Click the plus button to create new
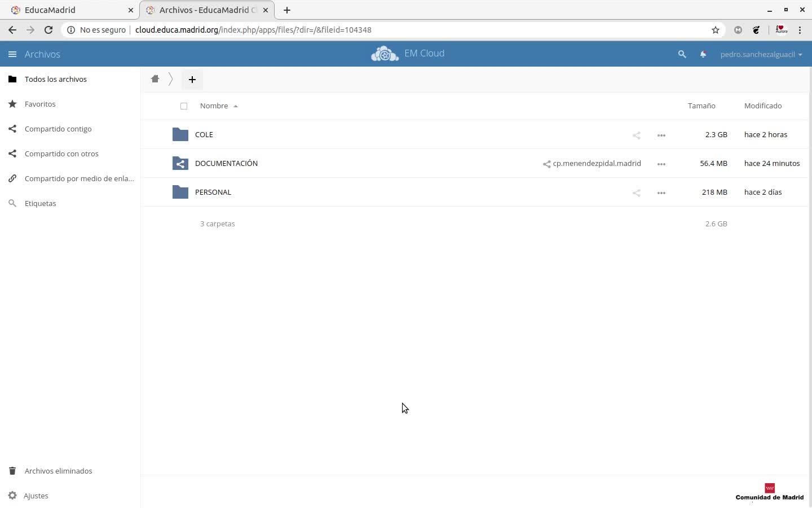 pos(192,80)
